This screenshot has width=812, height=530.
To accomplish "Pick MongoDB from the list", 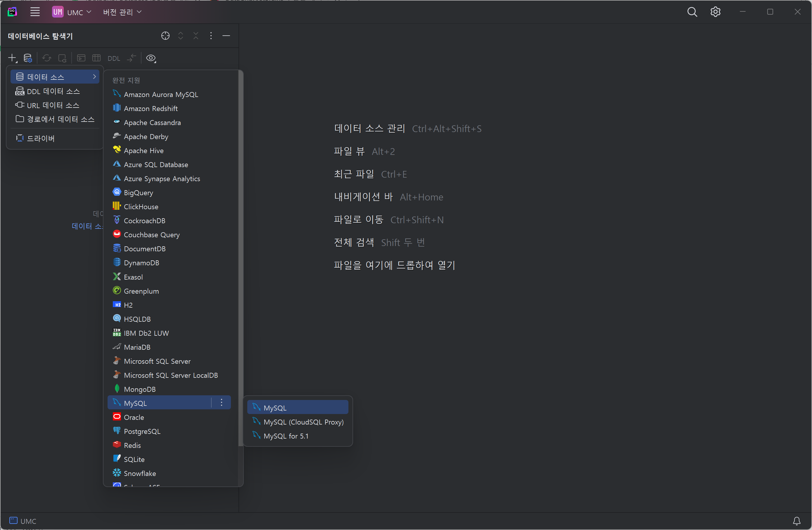I will pos(169,389).
